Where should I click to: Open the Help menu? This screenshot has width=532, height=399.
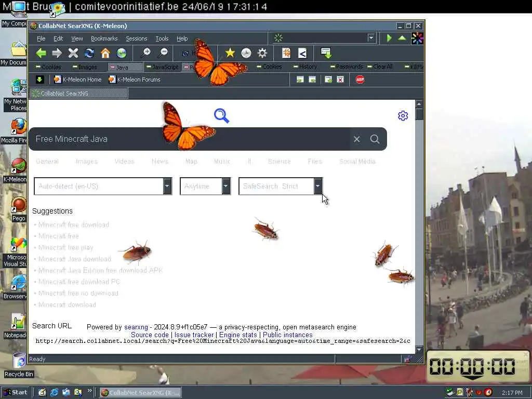182,38
